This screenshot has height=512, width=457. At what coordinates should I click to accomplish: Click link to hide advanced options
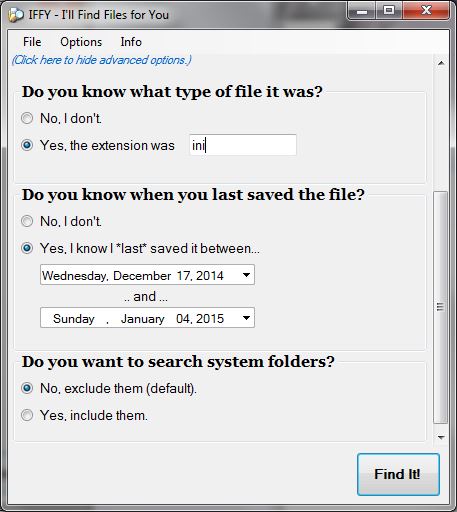point(102,60)
